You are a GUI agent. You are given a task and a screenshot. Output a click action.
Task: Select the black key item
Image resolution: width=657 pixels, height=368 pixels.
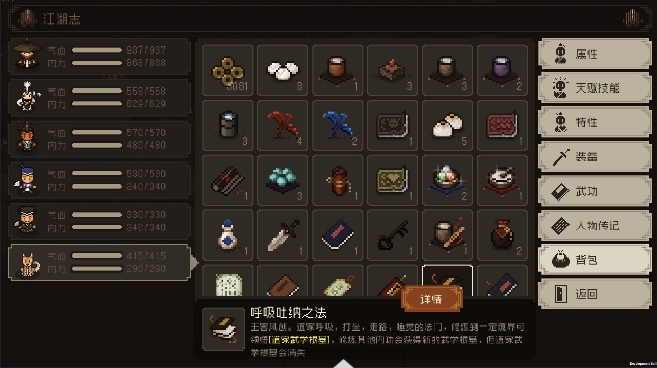coord(392,235)
